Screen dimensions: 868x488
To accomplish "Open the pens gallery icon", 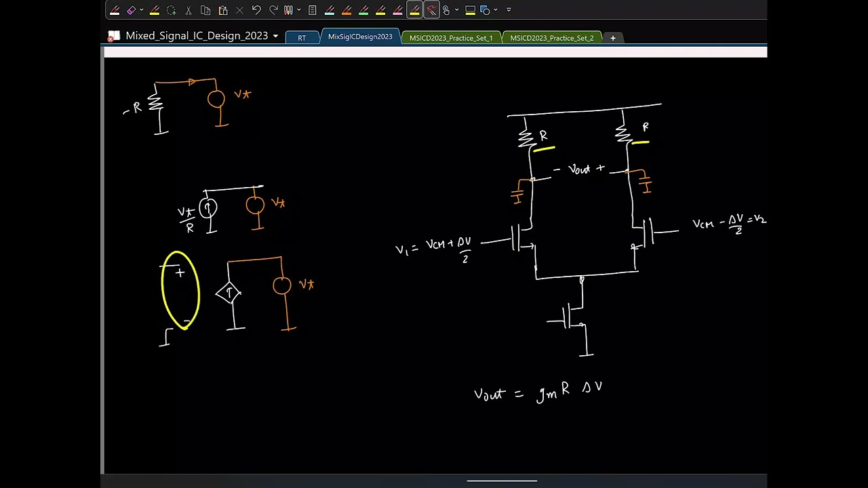I will [x=288, y=10].
